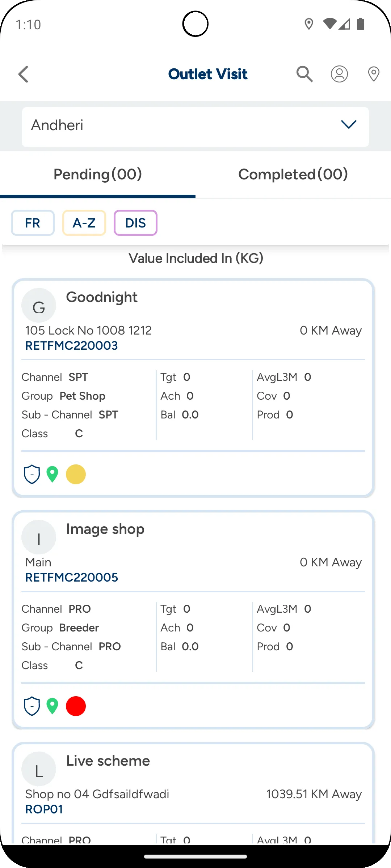
Task: Tap the red status dot on Image shop card
Action: tap(76, 706)
